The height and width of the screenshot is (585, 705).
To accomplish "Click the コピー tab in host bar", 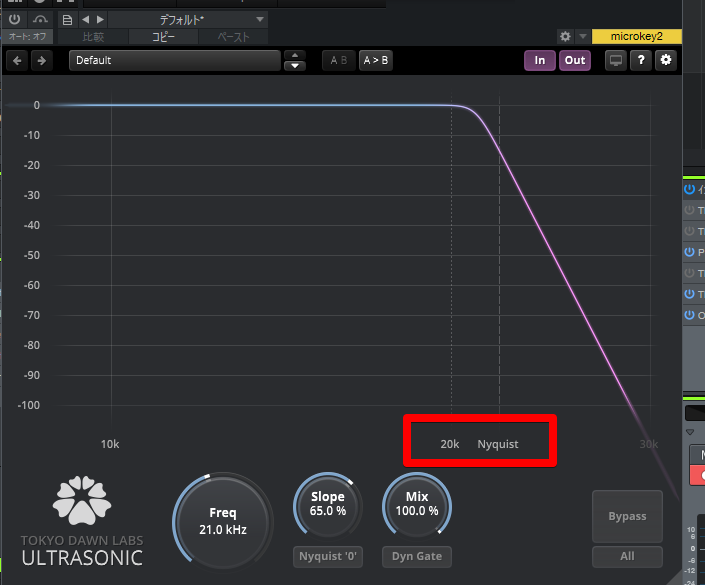I will (x=162, y=37).
